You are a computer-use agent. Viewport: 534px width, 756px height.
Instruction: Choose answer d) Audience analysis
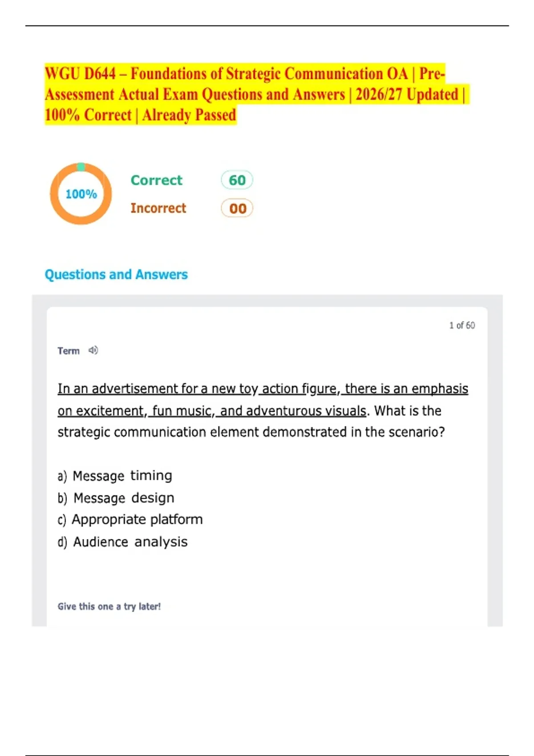pos(122,542)
